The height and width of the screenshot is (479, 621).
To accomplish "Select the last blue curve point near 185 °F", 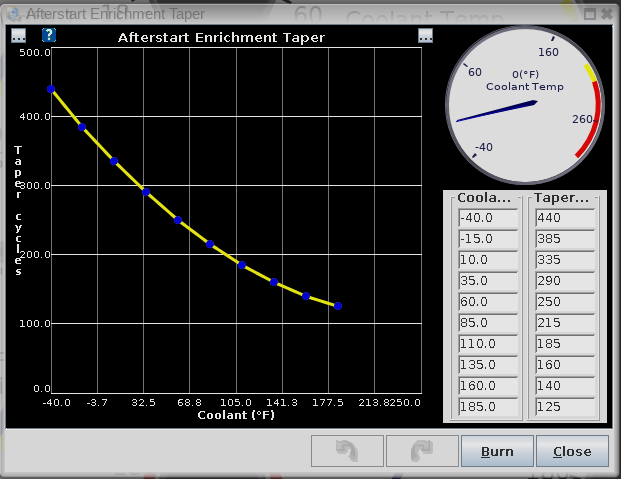I will pyautogui.click(x=338, y=306).
